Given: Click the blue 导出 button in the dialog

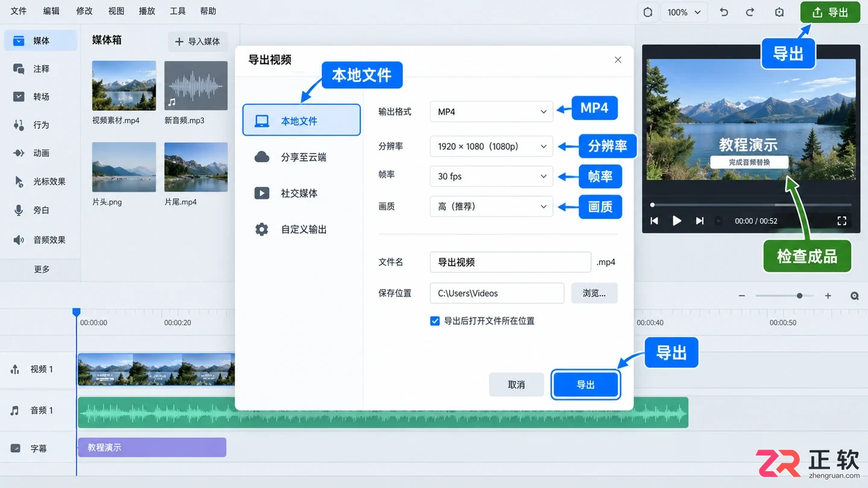Looking at the screenshot, I should tap(585, 384).
